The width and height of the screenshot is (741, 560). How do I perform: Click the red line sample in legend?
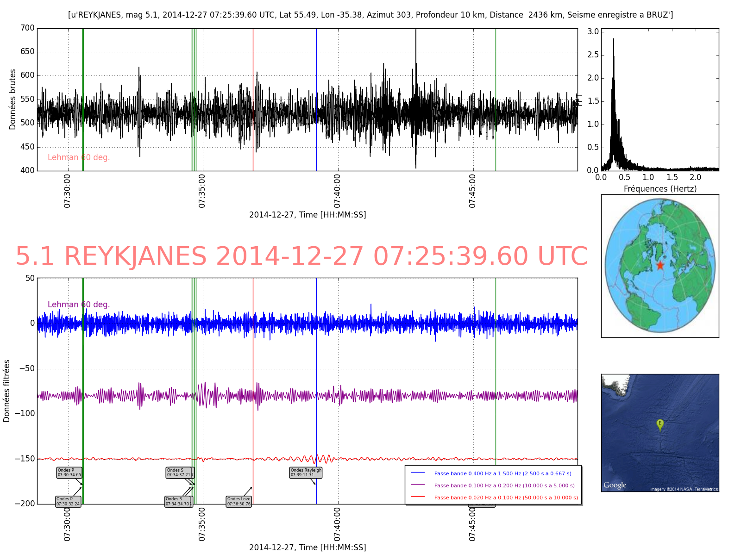(418, 497)
